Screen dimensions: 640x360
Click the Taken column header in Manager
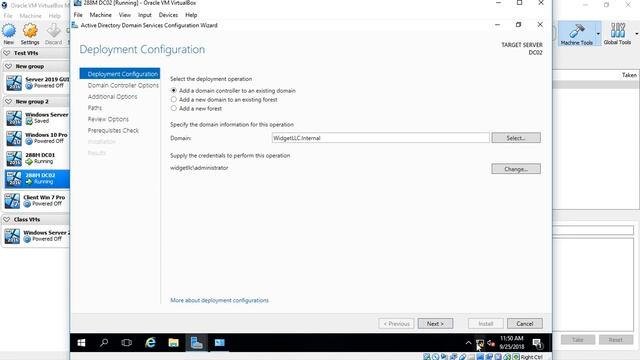[x=629, y=75]
